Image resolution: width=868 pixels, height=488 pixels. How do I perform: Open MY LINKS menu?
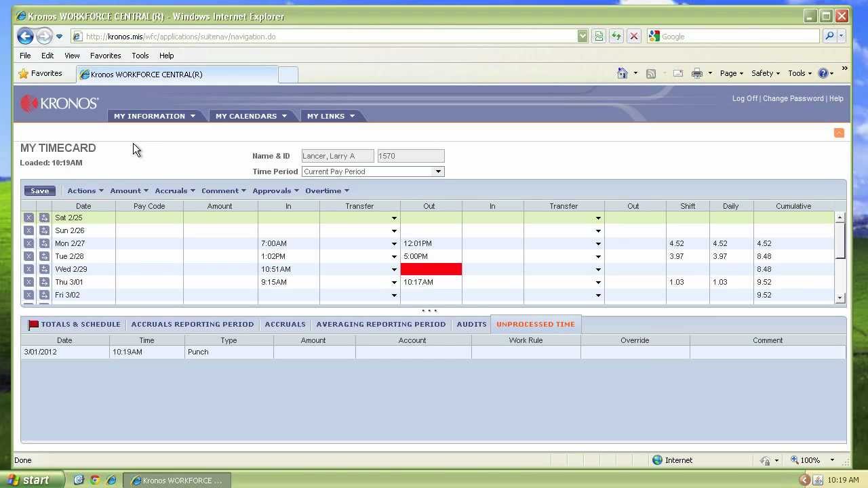[330, 116]
